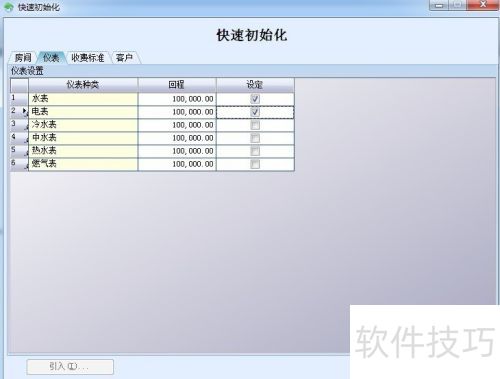500x379 pixels.
Task: Click the 回程 value for 中水表
Action: pos(177,138)
